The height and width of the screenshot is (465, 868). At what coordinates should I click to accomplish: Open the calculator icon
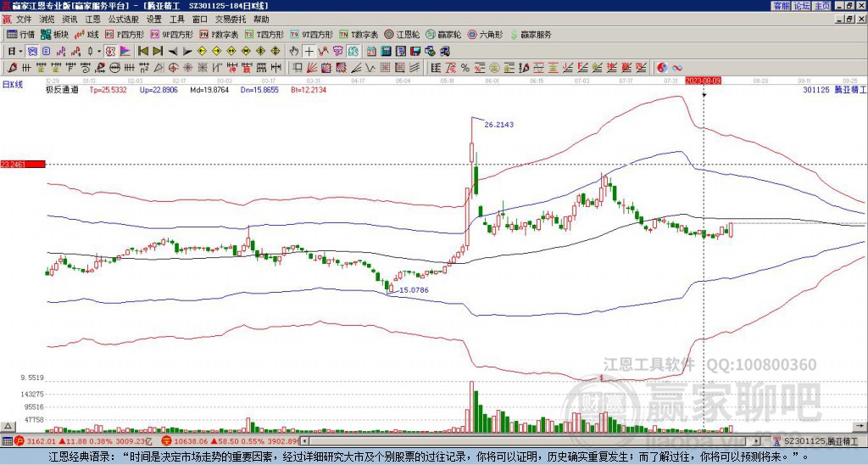pos(386,51)
